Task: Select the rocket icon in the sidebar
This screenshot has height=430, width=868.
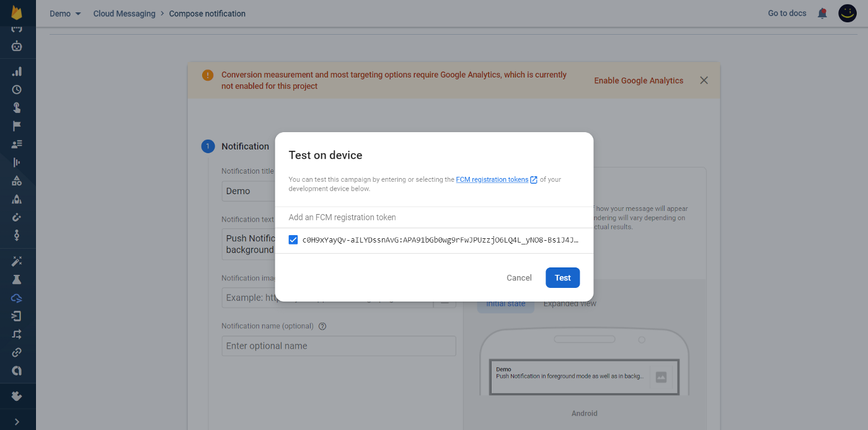Action: pyautogui.click(x=17, y=199)
